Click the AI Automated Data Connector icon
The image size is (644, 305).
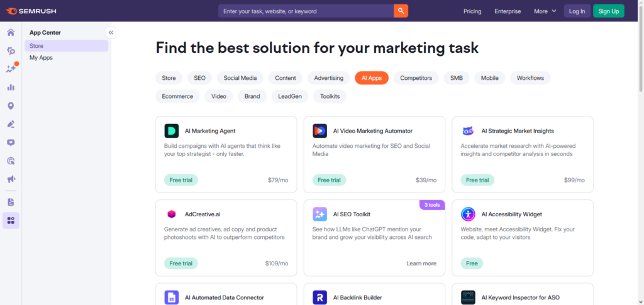(x=171, y=297)
